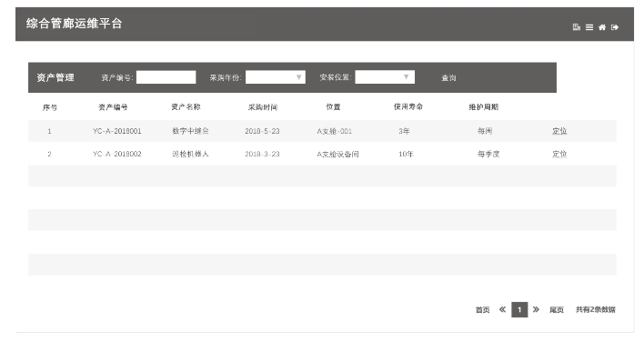Click the 位置 column header
The image size is (644, 353).
pos(333,106)
